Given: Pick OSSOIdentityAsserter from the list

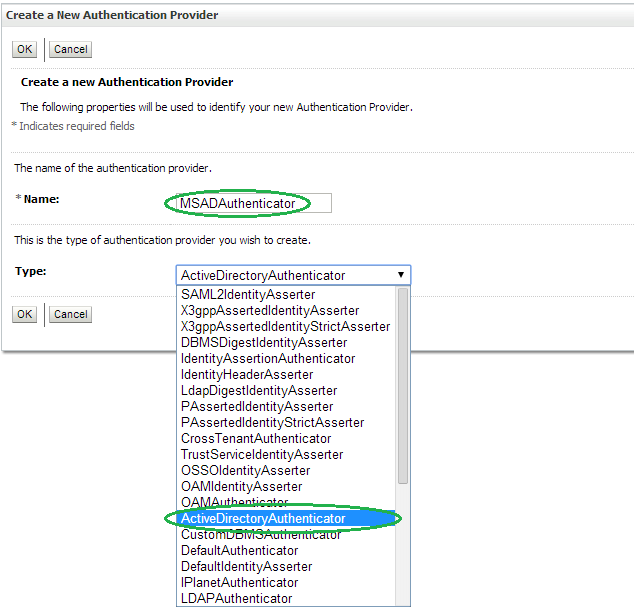Looking at the screenshot, I should (x=286, y=470).
